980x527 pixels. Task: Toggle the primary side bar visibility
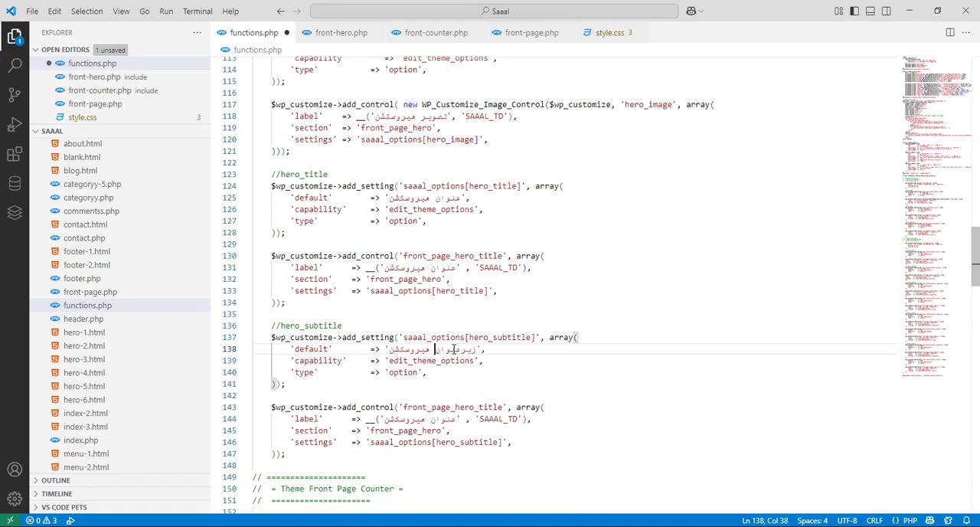(854, 11)
